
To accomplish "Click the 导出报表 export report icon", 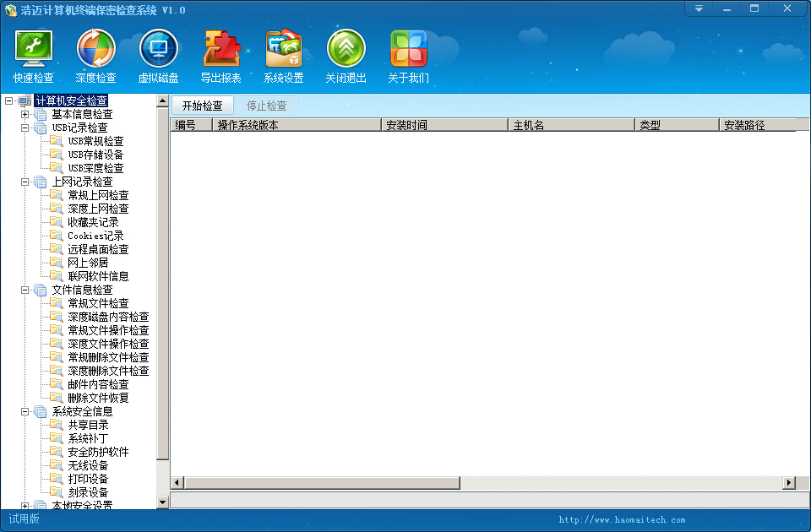I will tap(220, 57).
